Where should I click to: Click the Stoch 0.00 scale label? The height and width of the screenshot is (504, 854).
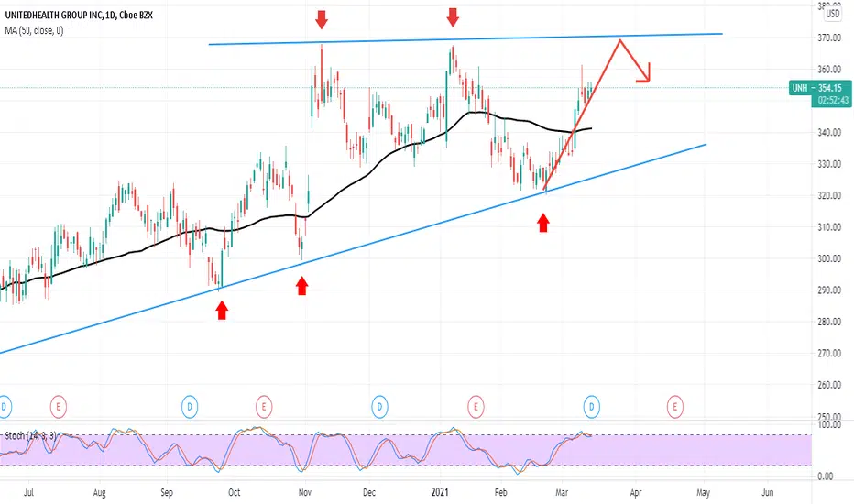click(826, 477)
